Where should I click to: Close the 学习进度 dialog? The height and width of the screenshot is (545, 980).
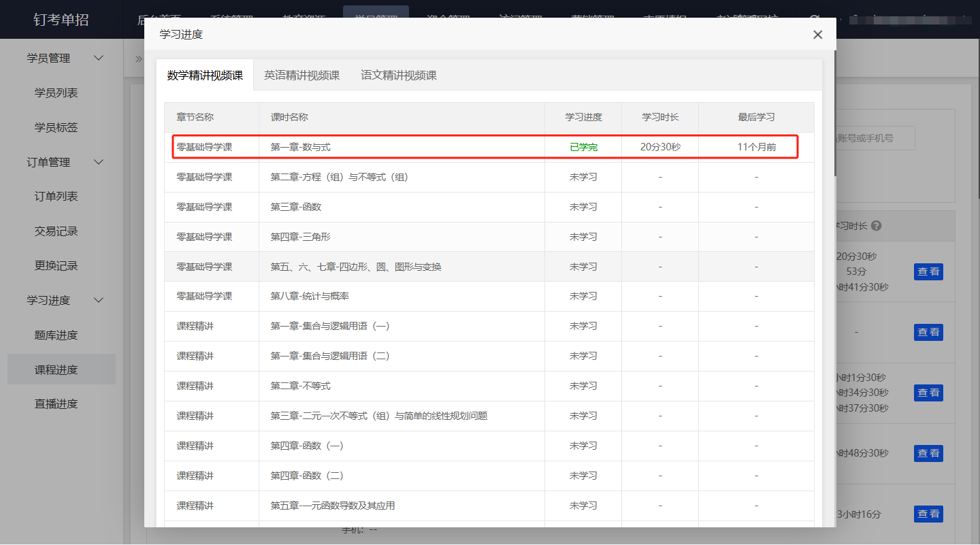[817, 35]
